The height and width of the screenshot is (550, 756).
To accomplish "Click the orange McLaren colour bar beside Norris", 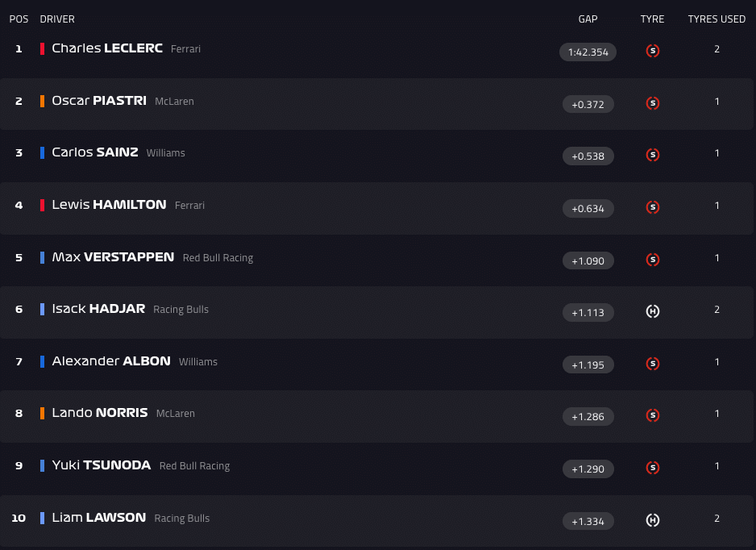I will [42, 413].
